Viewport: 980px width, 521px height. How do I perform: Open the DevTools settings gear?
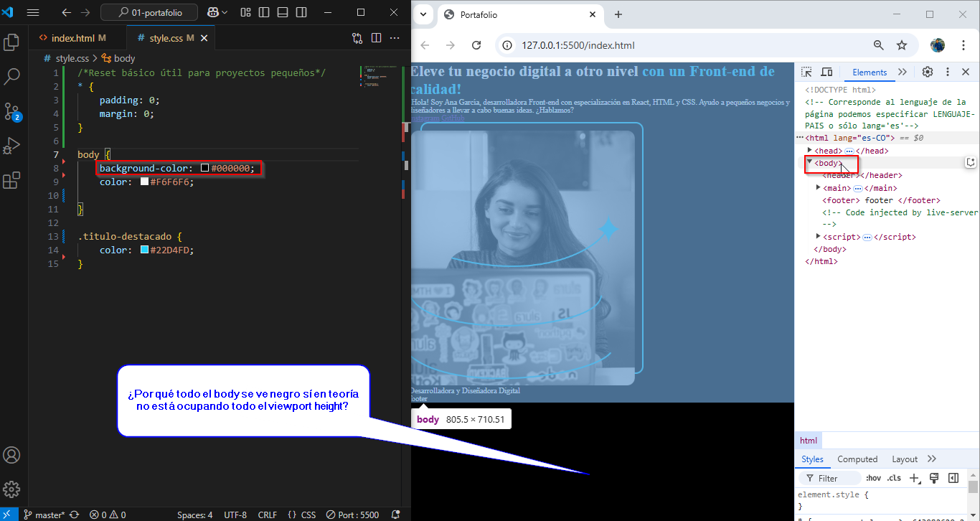pos(928,72)
